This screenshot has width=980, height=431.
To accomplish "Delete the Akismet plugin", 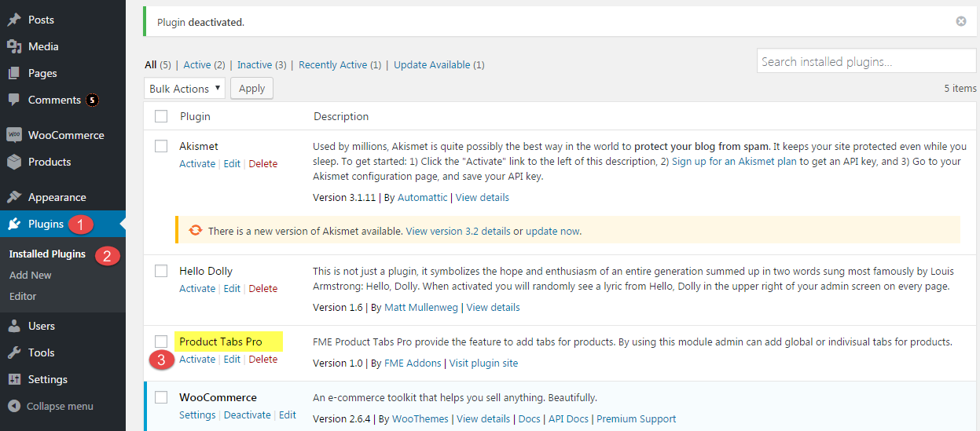I will 263,163.
